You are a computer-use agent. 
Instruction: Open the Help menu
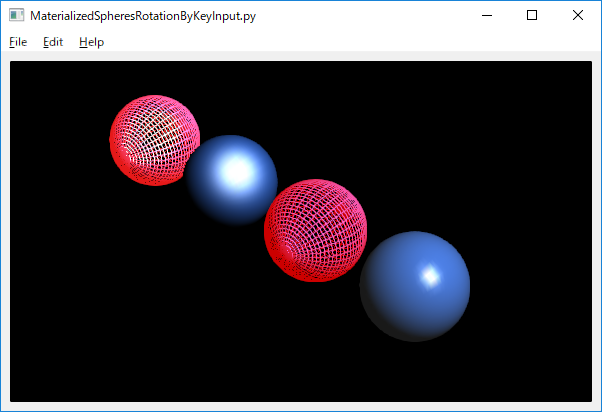point(91,42)
